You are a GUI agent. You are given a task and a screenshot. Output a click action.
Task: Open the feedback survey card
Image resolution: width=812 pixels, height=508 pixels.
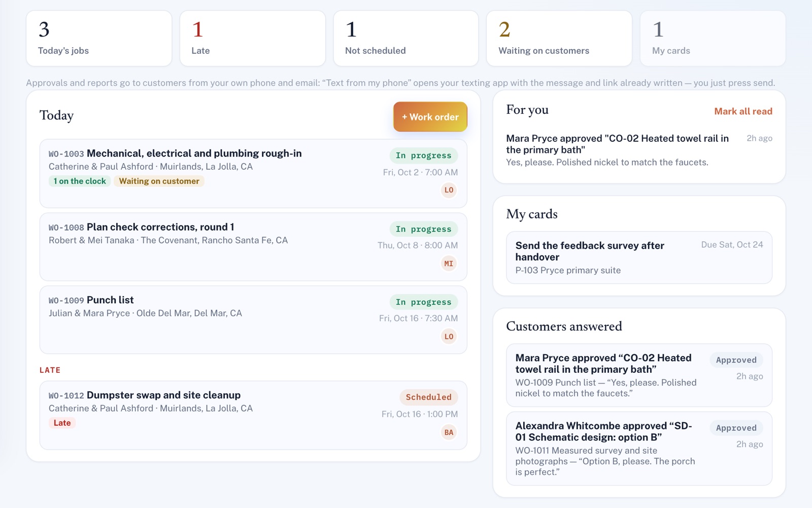click(639, 258)
